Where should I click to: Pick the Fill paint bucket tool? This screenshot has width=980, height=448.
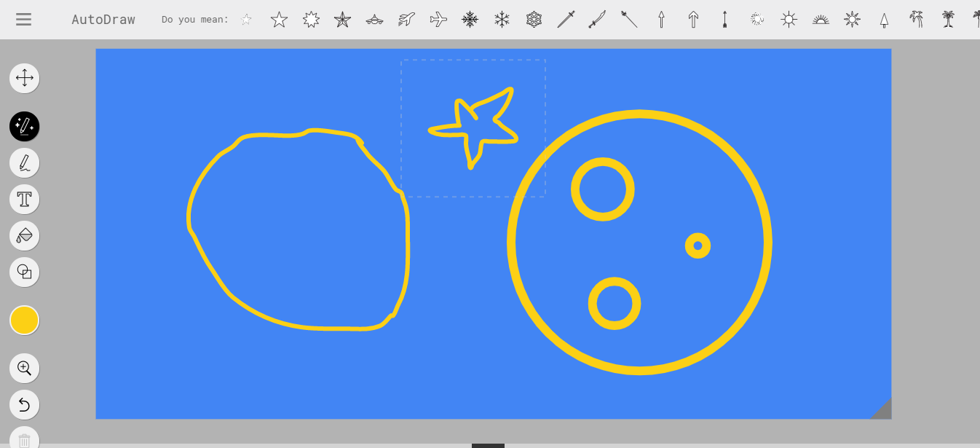coord(25,235)
